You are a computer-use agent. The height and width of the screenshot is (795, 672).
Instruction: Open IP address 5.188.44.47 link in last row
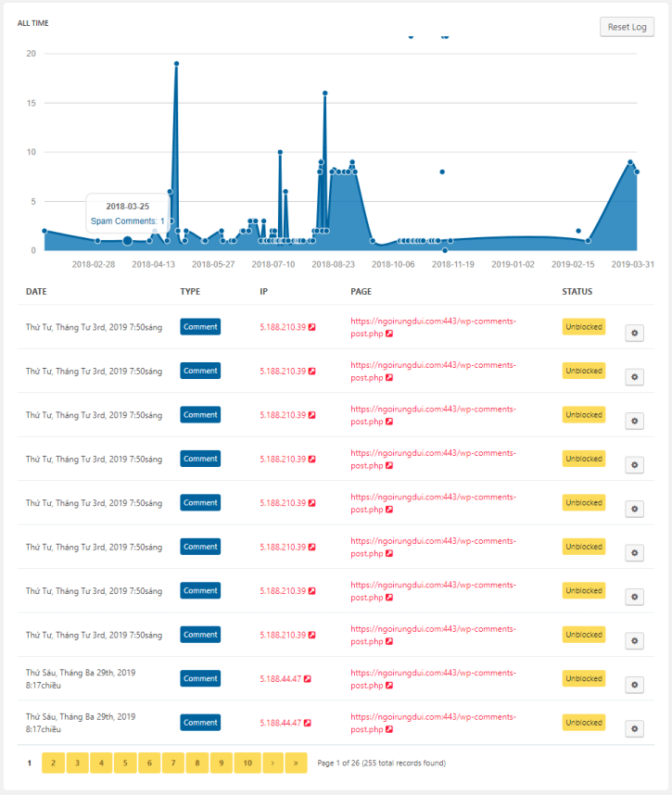pos(280,723)
